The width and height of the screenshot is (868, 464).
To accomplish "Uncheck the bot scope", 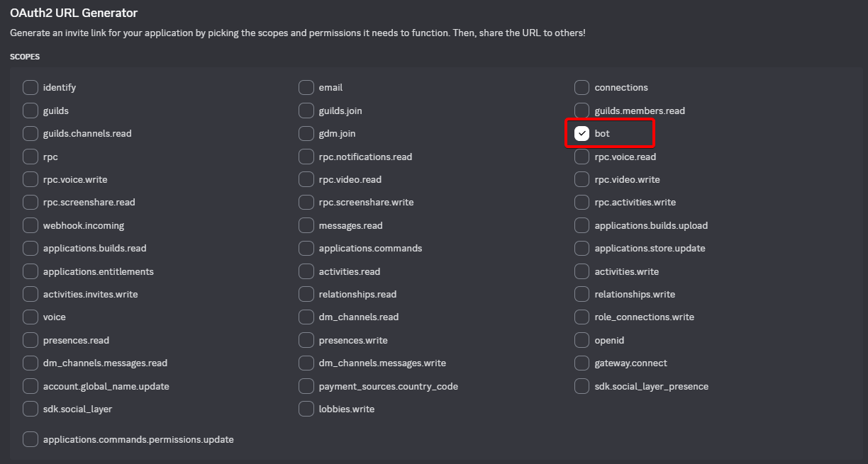I will pos(583,133).
